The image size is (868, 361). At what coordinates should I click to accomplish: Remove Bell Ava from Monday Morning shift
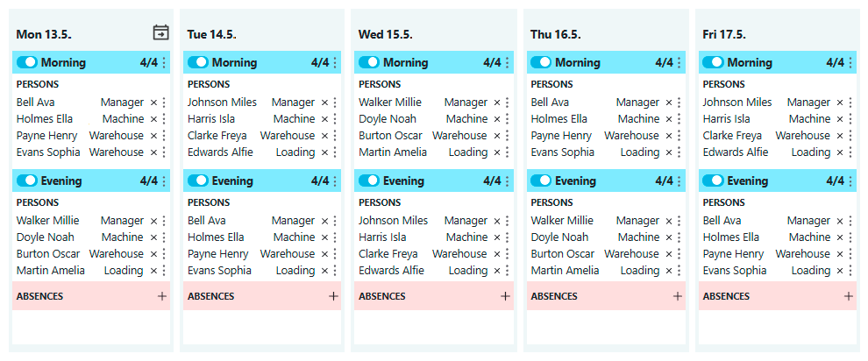[x=153, y=103]
